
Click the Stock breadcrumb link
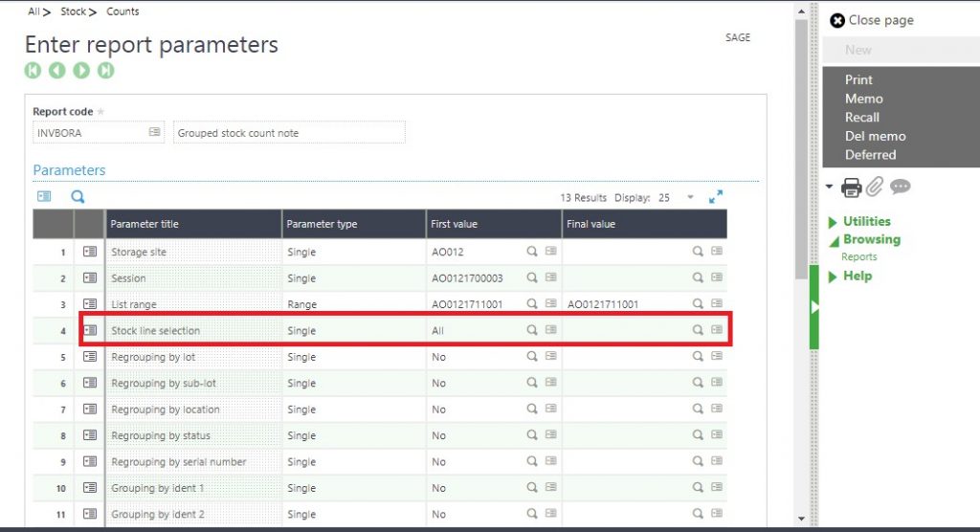pos(73,11)
